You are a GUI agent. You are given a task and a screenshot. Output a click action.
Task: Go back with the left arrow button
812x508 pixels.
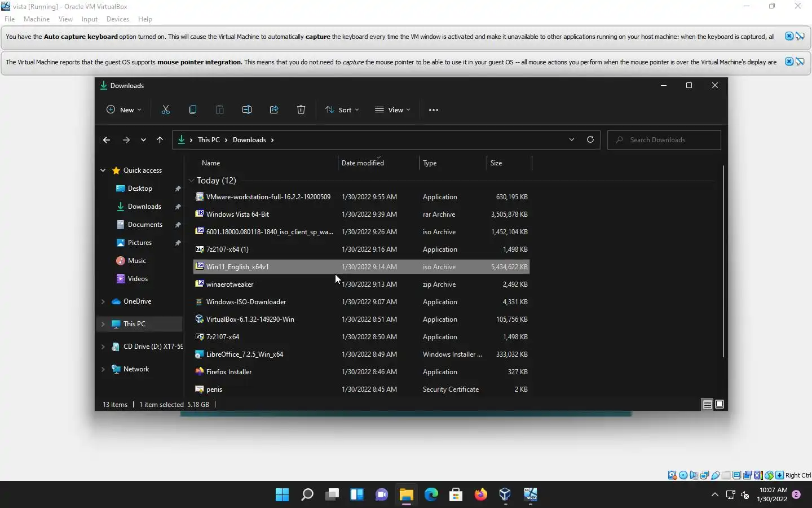click(107, 140)
